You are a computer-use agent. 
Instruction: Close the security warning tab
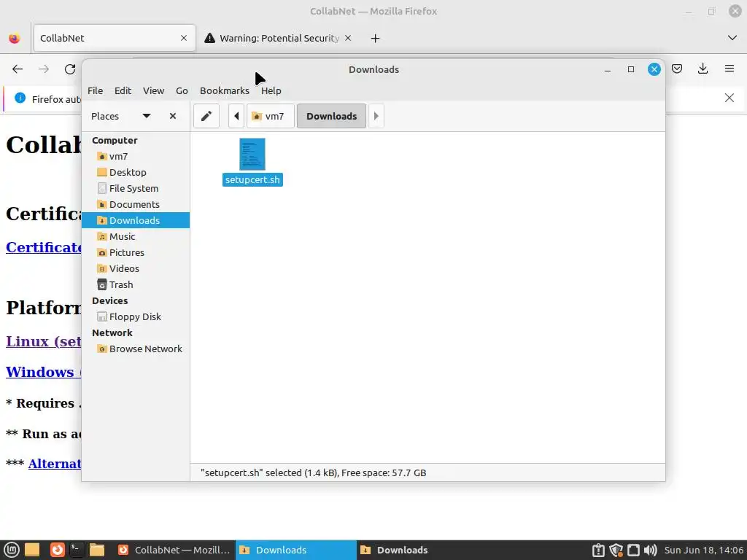(x=348, y=38)
